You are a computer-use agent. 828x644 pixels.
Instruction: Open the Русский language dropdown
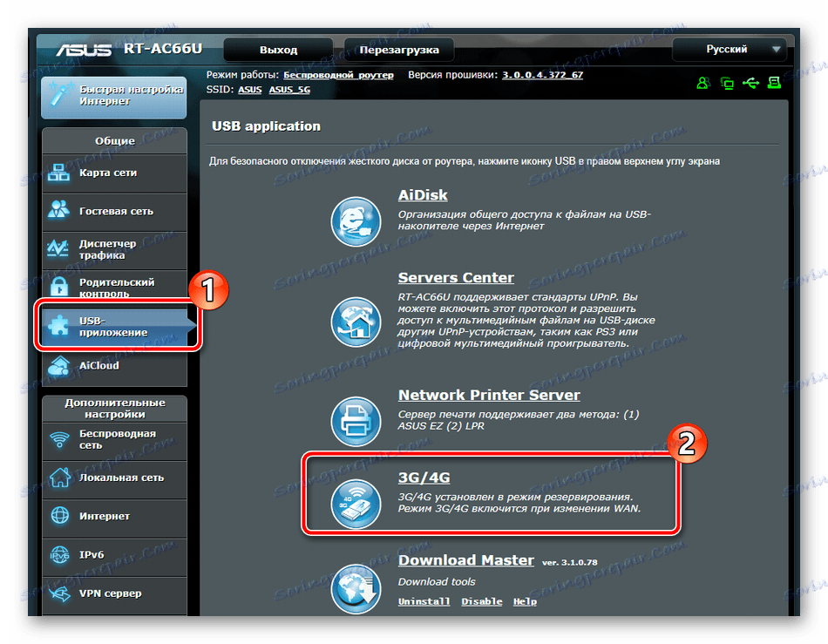(730, 50)
